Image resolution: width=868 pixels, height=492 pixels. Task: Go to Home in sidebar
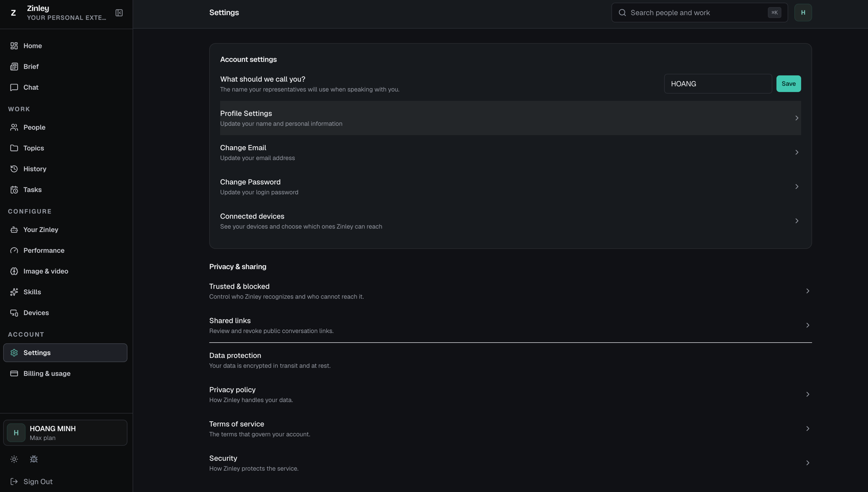[x=65, y=46]
